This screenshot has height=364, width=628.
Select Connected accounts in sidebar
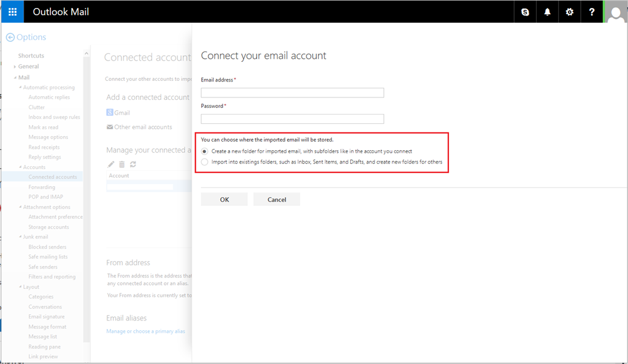53,177
